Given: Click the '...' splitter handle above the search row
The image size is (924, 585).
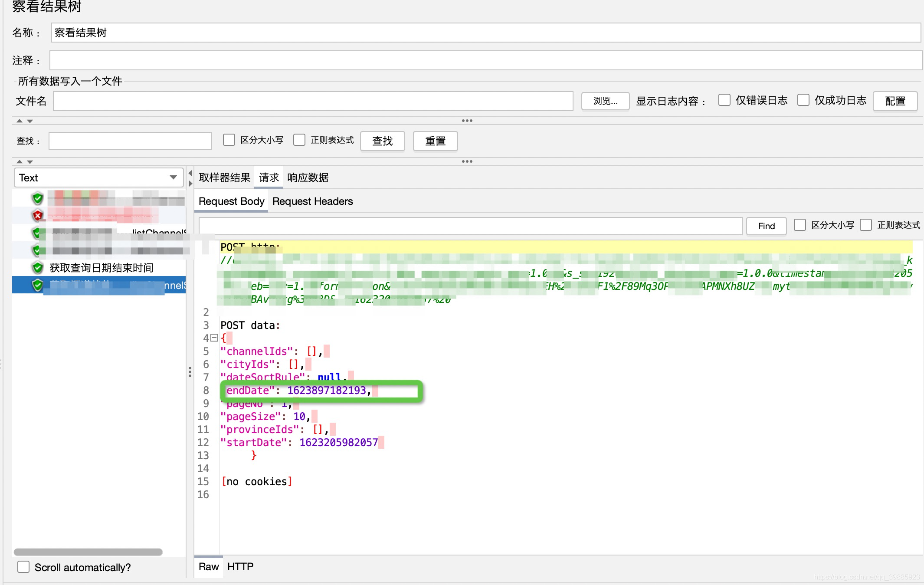Looking at the screenshot, I should [x=468, y=121].
